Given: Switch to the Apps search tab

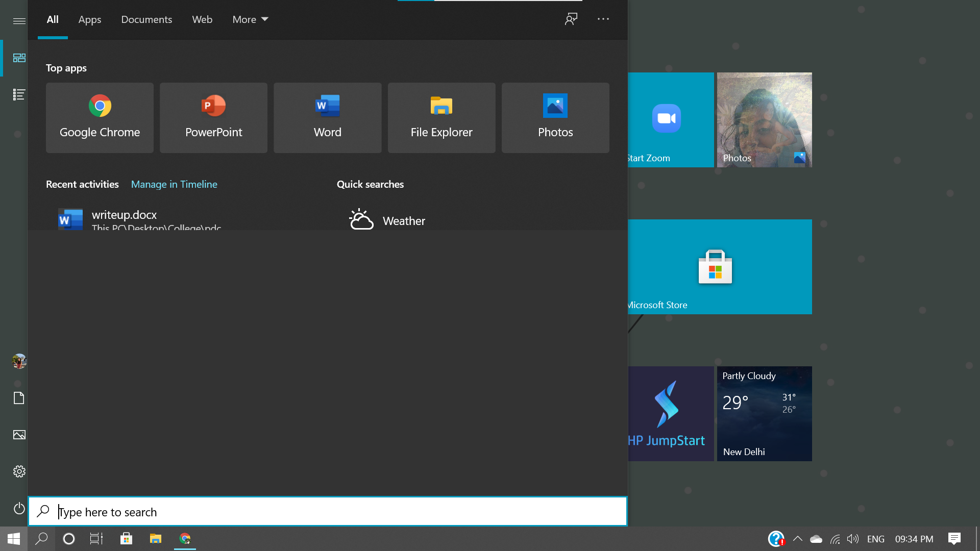Looking at the screenshot, I should pyautogui.click(x=90, y=19).
